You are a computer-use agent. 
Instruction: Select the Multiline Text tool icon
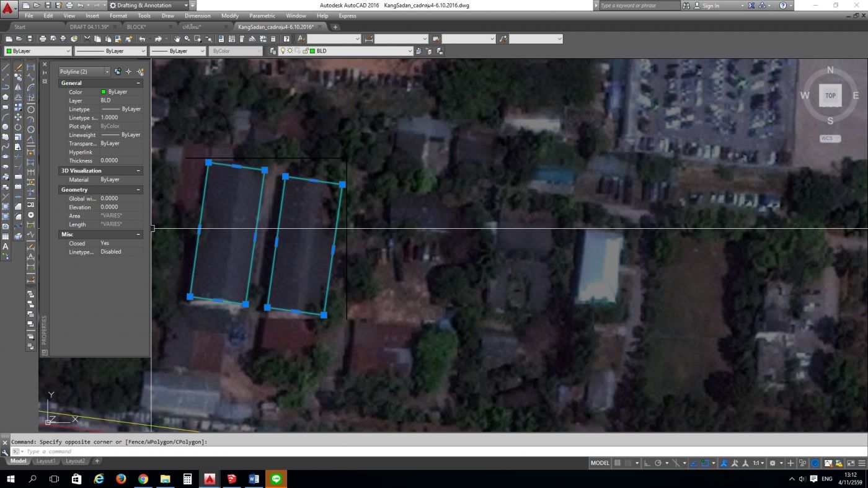6,246
